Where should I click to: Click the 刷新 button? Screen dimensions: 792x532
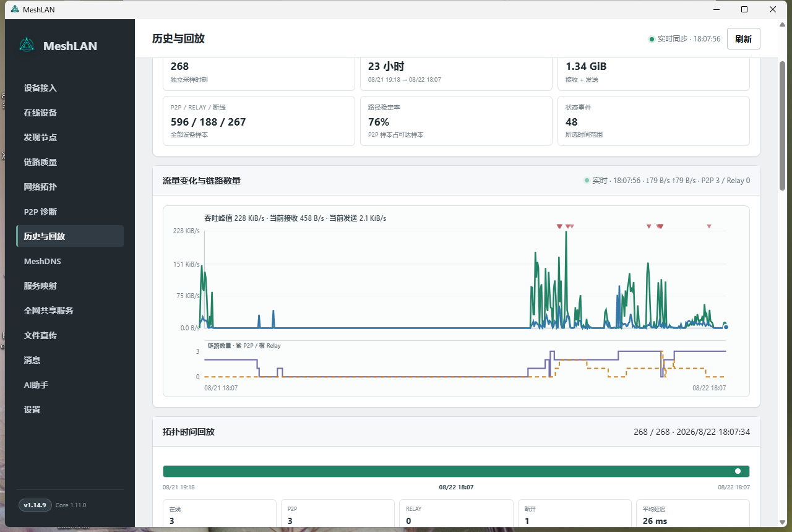tap(744, 39)
